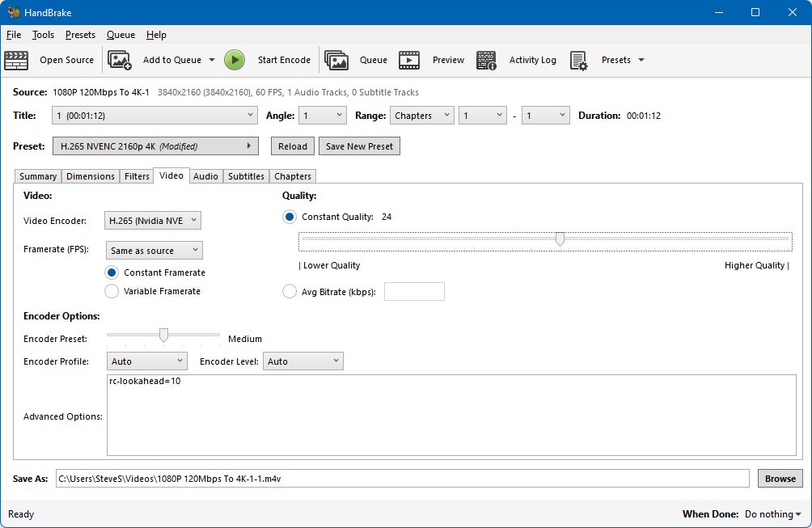The width and height of the screenshot is (812, 528).
Task: Open the File menu
Action: pyautogui.click(x=14, y=35)
